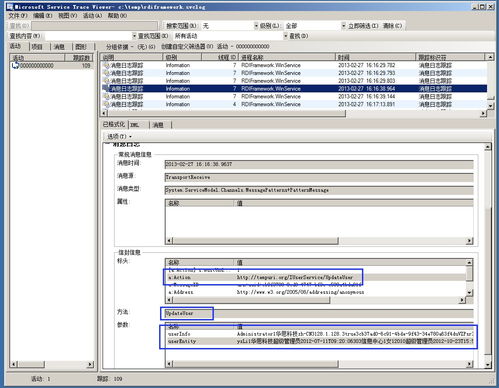
Task: Open the 活动 menu in the menu bar
Action: [x=92, y=16]
